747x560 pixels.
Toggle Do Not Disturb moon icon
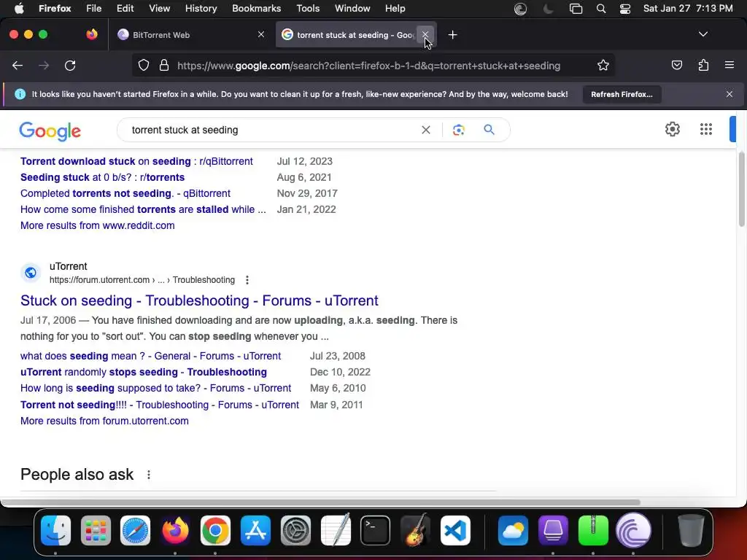549,9
